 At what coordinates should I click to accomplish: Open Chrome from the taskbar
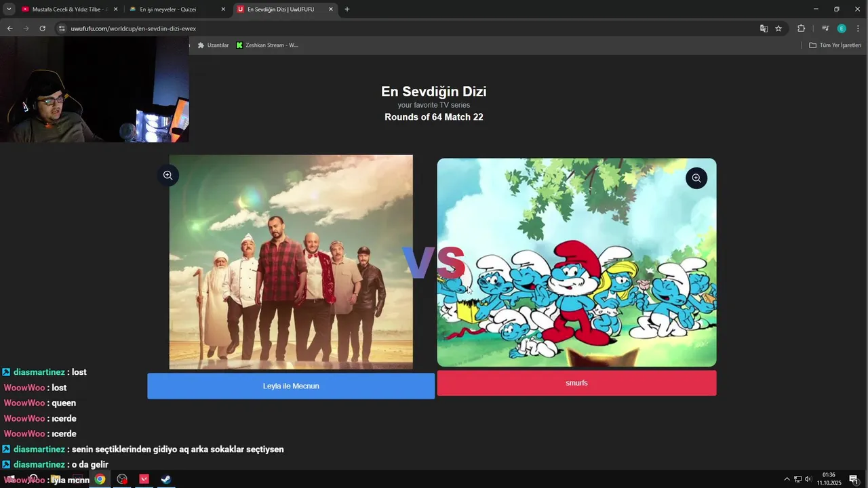(x=100, y=479)
